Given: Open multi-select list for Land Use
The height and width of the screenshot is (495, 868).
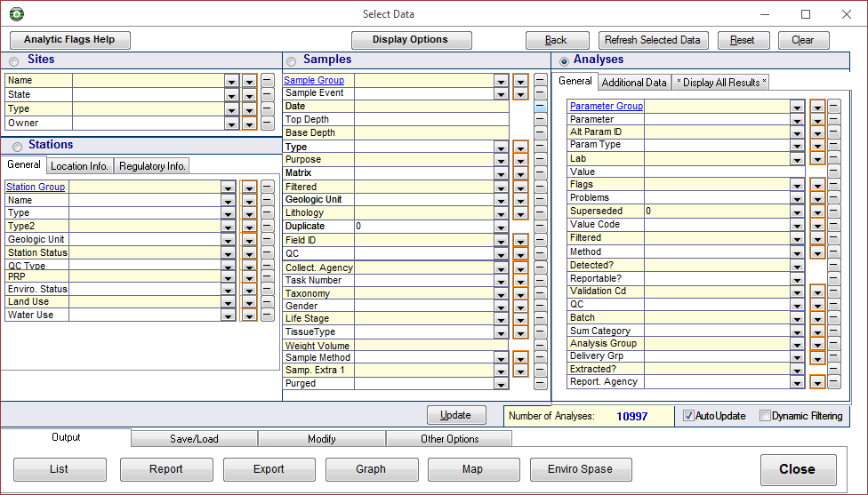Looking at the screenshot, I should 249,302.
